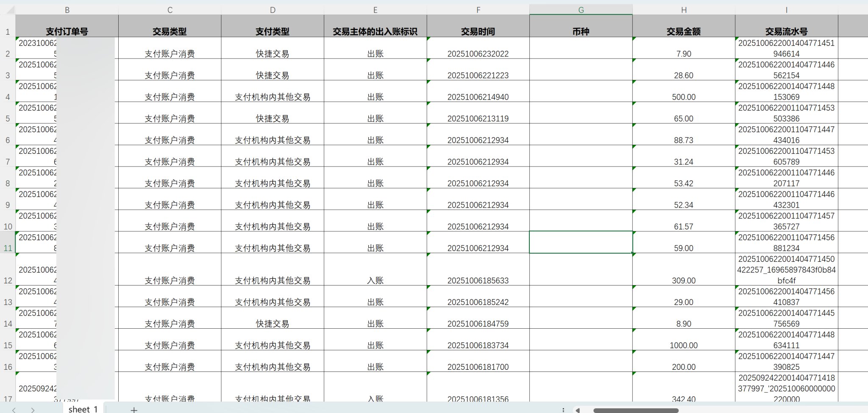Click the 交易流水号 header cell

click(x=786, y=31)
